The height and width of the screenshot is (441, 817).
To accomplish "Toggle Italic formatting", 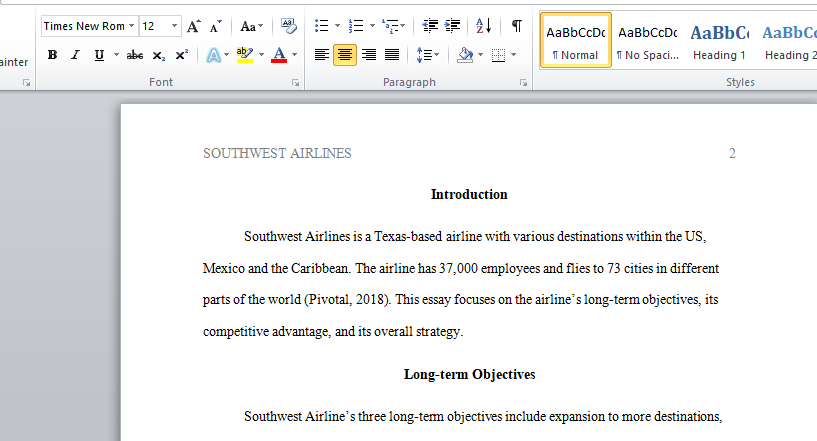I will pyautogui.click(x=75, y=55).
